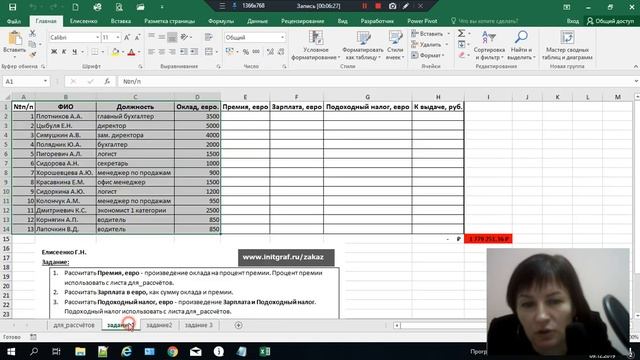The image size is (640, 360).
Task: Open File Explorer from the taskbar
Action: tap(80, 351)
